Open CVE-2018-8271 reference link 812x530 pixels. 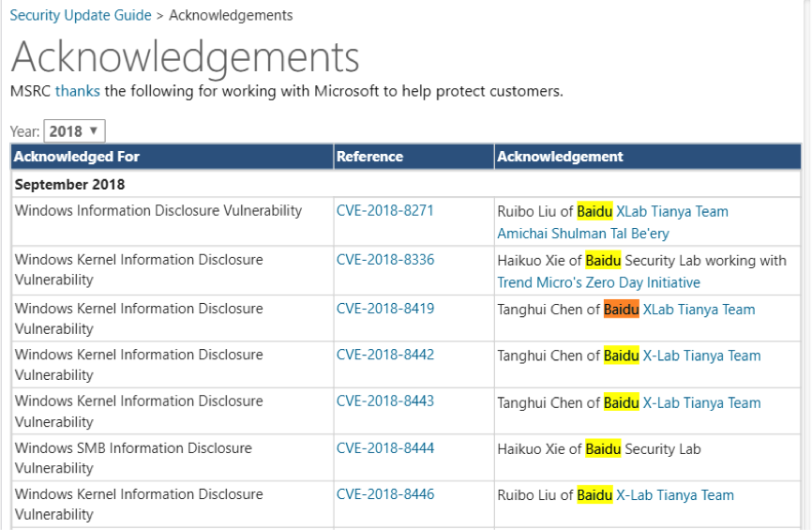[384, 211]
